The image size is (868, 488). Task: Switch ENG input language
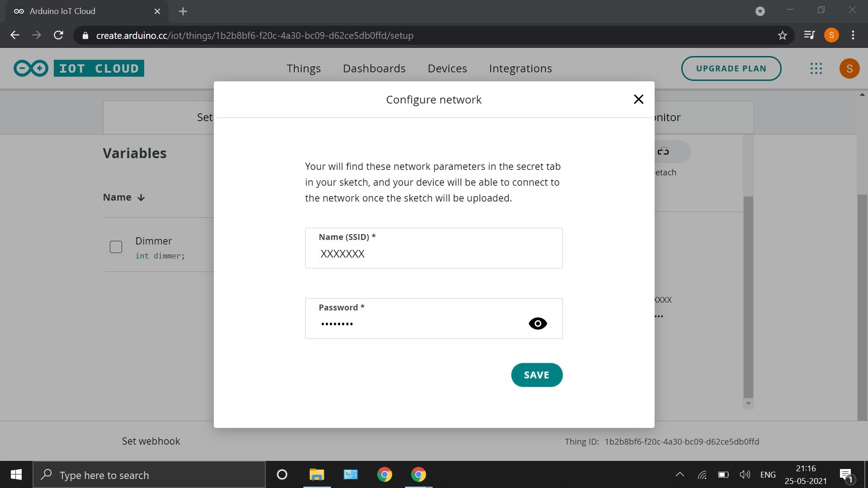coord(768,475)
